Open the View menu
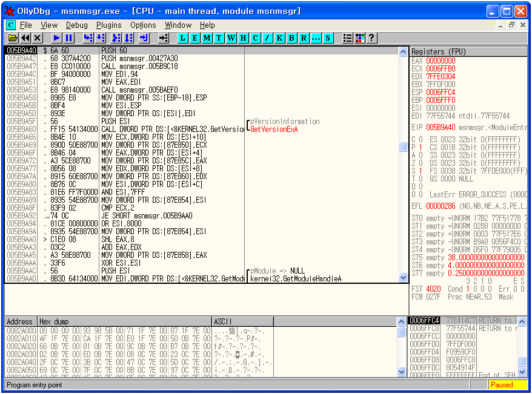Image resolution: width=532 pixels, height=394 pixels. coord(49,25)
